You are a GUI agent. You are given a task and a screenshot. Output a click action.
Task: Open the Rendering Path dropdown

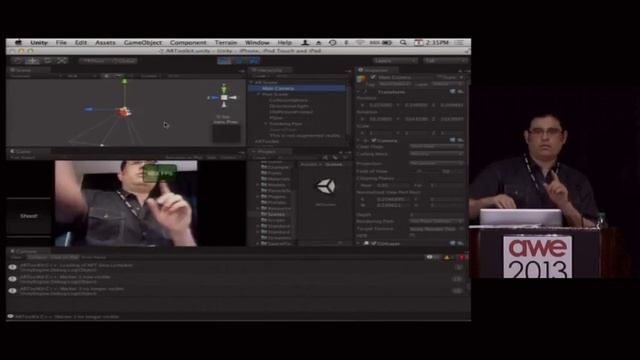[x=436, y=221]
